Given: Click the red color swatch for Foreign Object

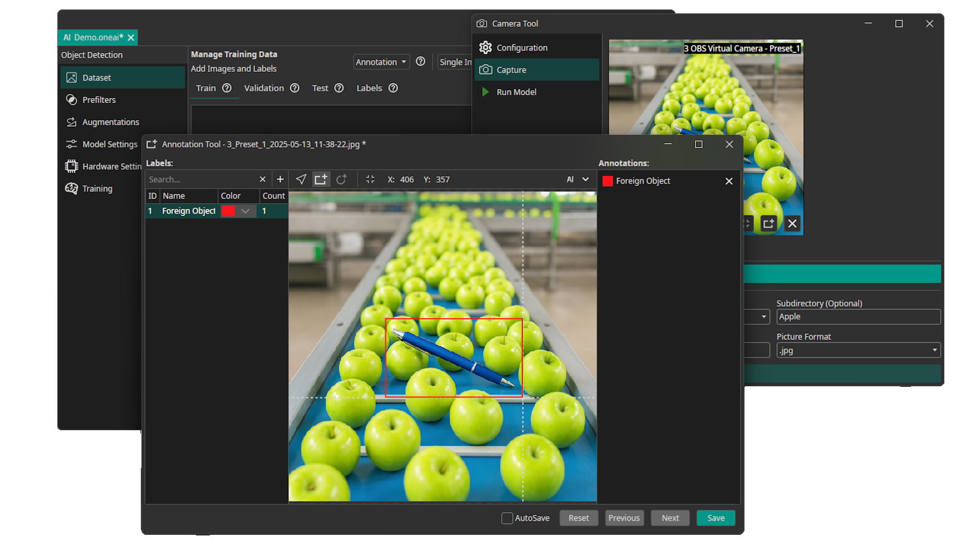Looking at the screenshot, I should coord(228,211).
